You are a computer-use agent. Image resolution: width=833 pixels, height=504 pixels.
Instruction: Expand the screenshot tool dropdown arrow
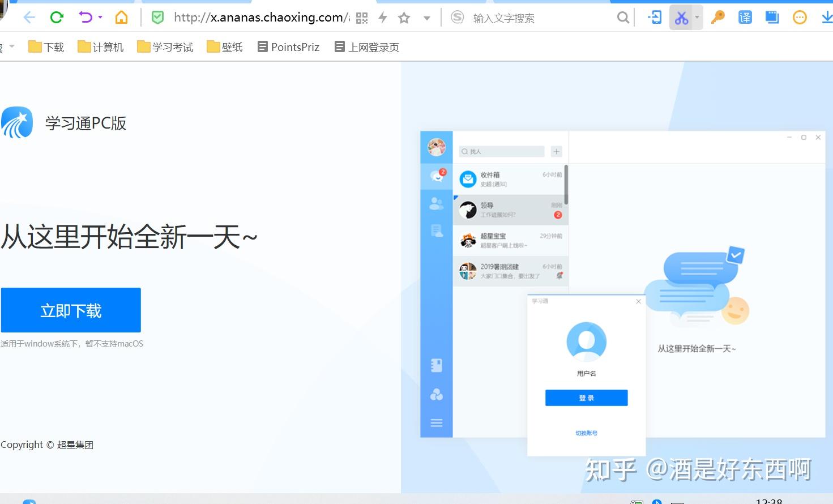pos(697,18)
